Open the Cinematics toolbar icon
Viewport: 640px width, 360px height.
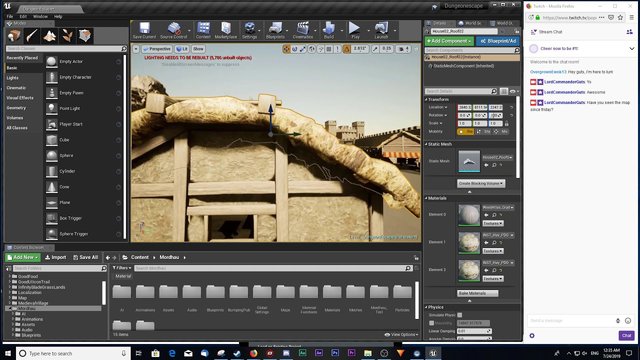[x=303, y=30]
